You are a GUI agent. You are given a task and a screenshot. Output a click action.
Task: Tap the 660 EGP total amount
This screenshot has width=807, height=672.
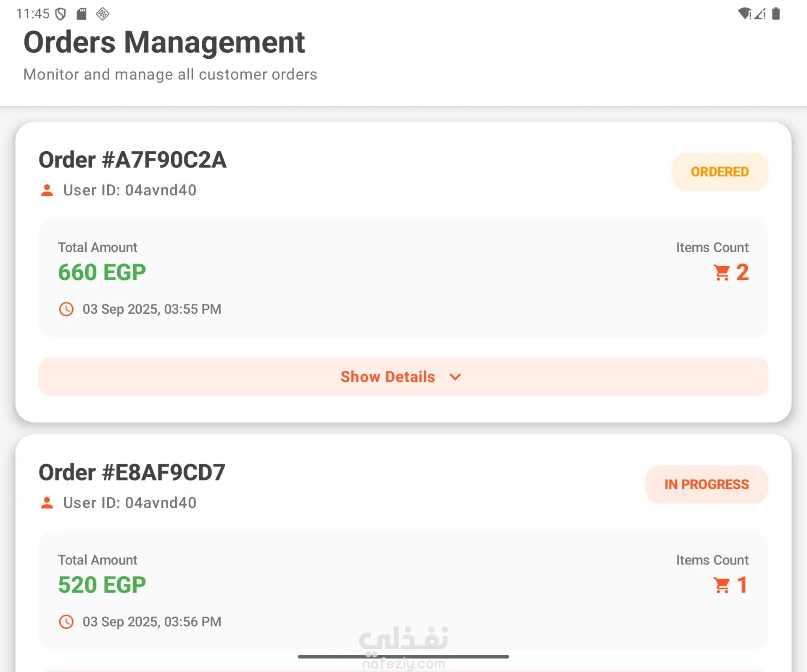tap(102, 272)
